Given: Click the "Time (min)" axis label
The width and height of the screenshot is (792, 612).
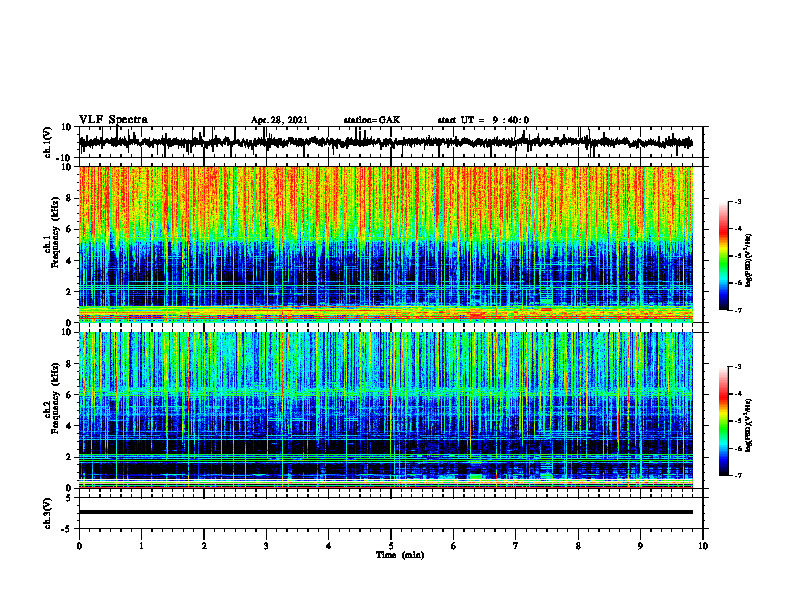Looking at the screenshot, I should [x=400, y=555].
